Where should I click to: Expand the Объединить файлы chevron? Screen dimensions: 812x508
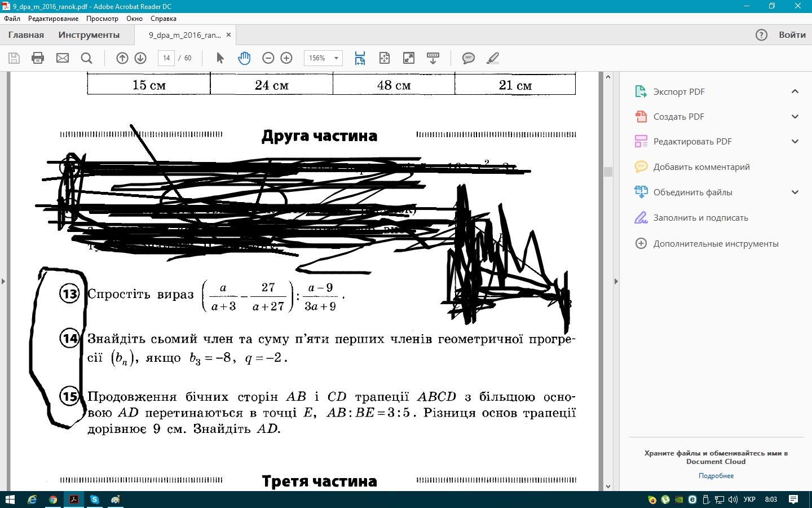[795, 192]
